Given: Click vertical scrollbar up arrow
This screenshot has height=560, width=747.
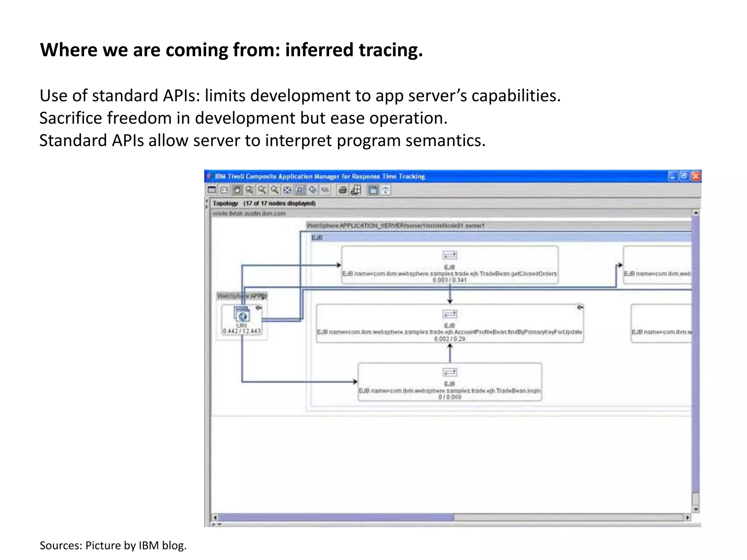Looking at the screenshot, I should [x=696, y=213].
